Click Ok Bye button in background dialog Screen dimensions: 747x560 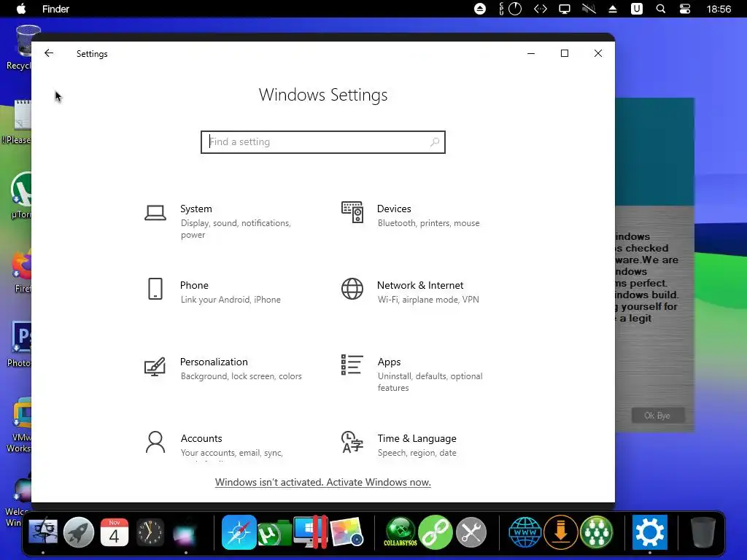(657, 415)
